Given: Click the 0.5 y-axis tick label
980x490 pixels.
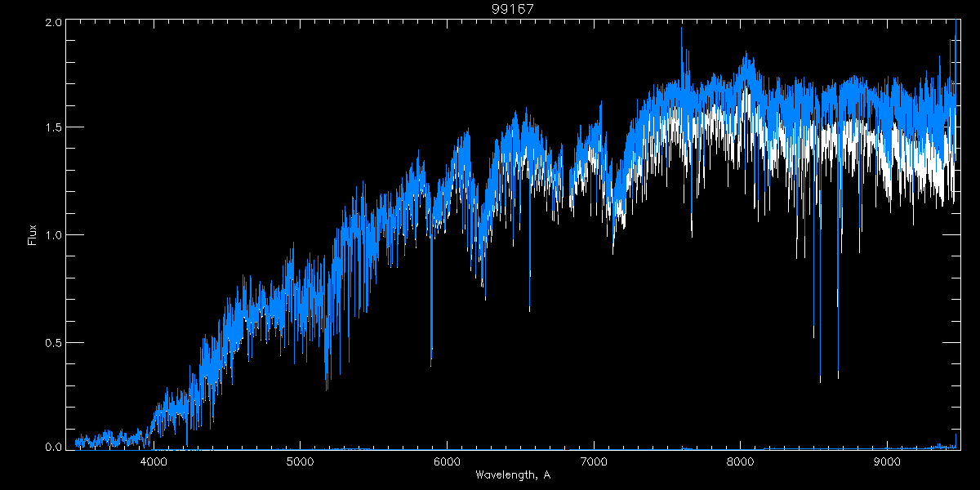Looking at the screenshot, I should click(54, 342).
